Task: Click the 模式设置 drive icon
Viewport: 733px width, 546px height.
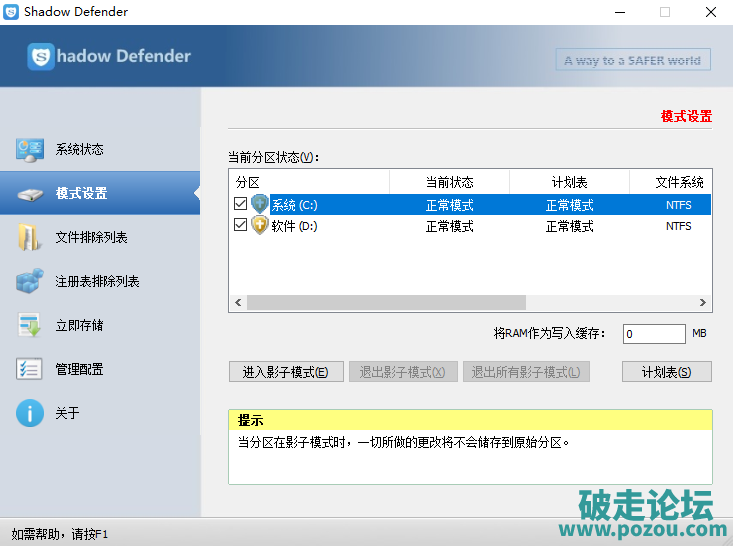Action: pyautogui.click(x=30, y=194)
